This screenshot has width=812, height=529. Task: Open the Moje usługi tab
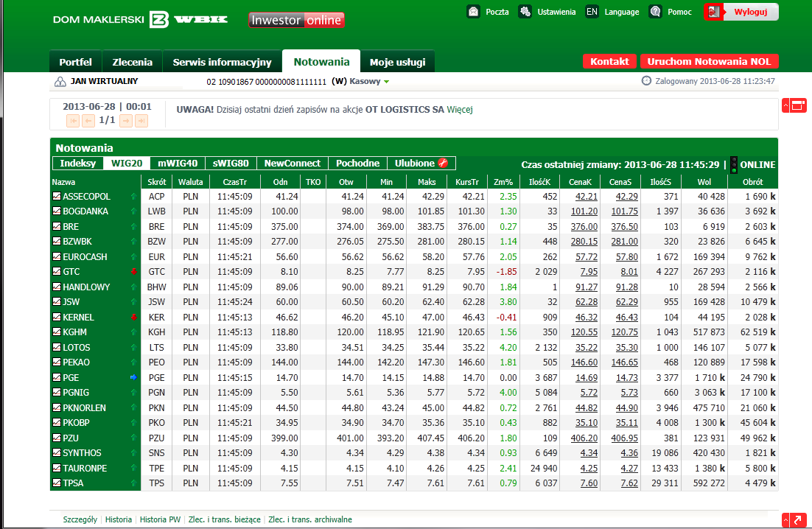[x=398, y=62]
